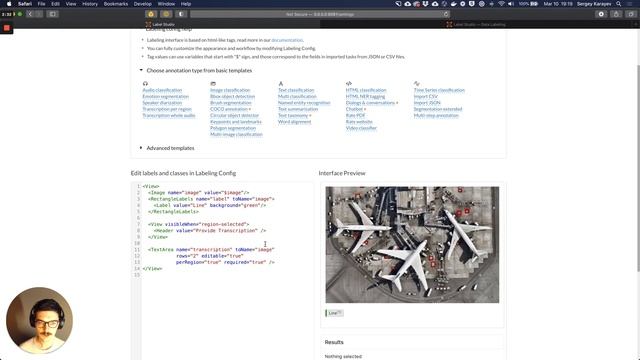640x360 pixels.
Task: Select Circular object detector template
Action: (234, 116)
